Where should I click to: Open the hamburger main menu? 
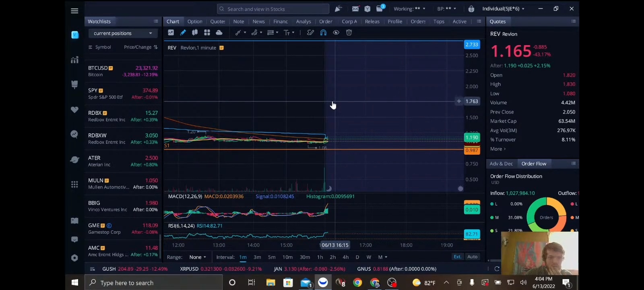[x=74, y=11]
